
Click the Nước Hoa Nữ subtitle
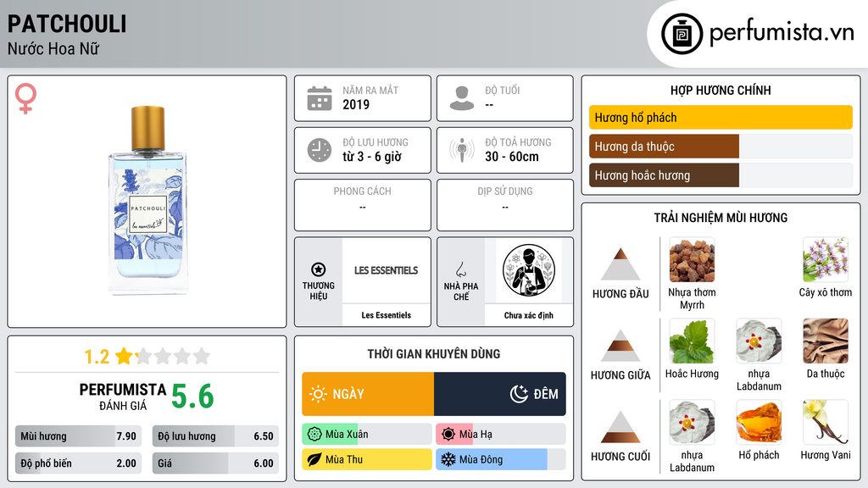(x=53, y=48)
